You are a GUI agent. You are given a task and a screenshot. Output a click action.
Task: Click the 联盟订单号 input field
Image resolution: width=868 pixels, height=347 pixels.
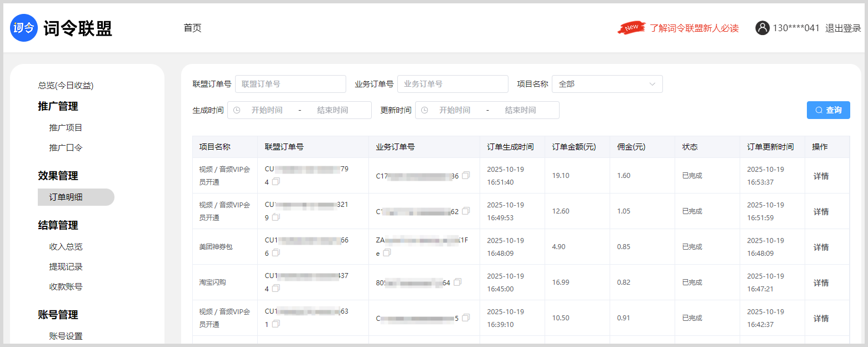pyautogui.click(x=290, y=84)
